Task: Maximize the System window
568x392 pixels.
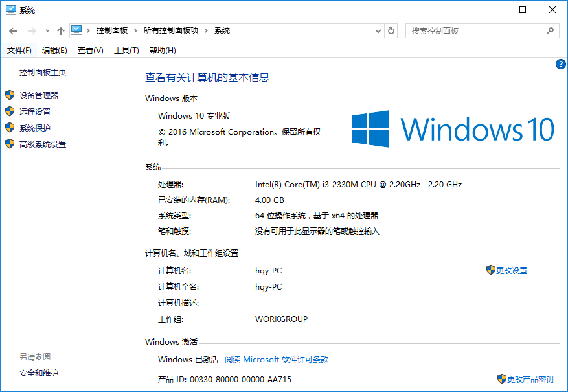Action: pyautogui.click(x=523, y=10)
